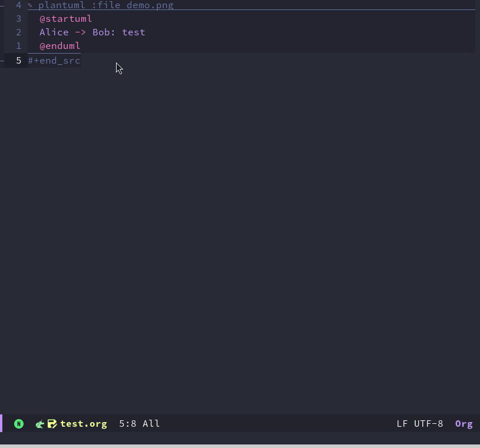The height and width of the screenshot is (448, 480).
Task: Click the 5:8 cursor position indicator
Action: point(128,424)
